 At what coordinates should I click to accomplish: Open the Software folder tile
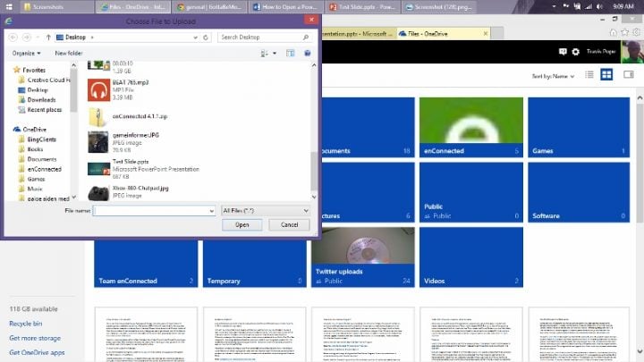[x=579, y=192]
